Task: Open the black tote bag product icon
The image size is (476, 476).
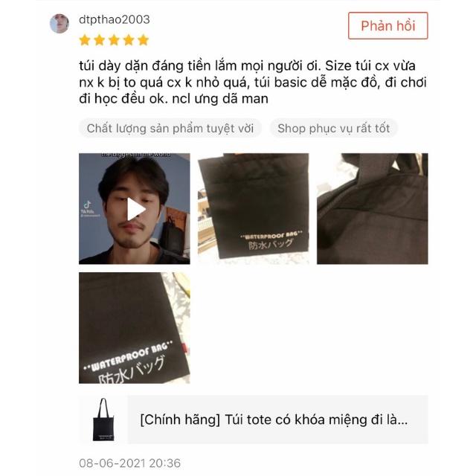Action: [103, 419]
